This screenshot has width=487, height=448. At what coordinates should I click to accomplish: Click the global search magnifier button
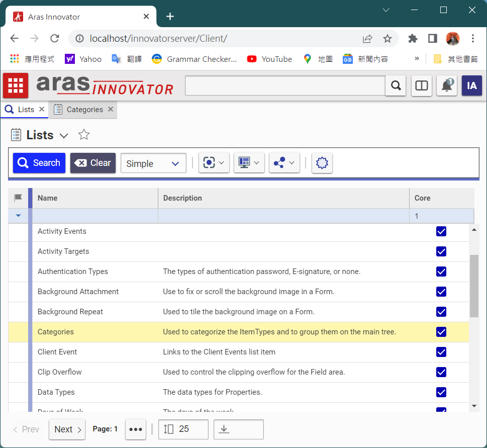click(x=396, y=85)
